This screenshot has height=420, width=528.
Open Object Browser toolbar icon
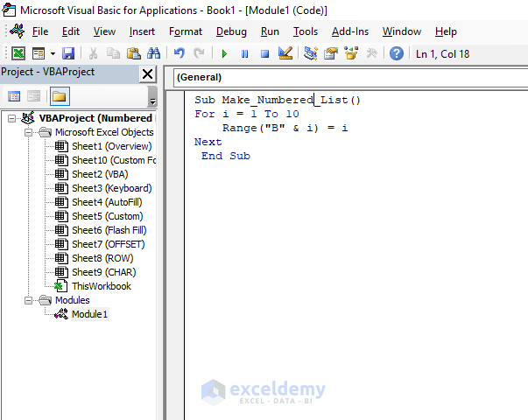(x=351, y=53)
